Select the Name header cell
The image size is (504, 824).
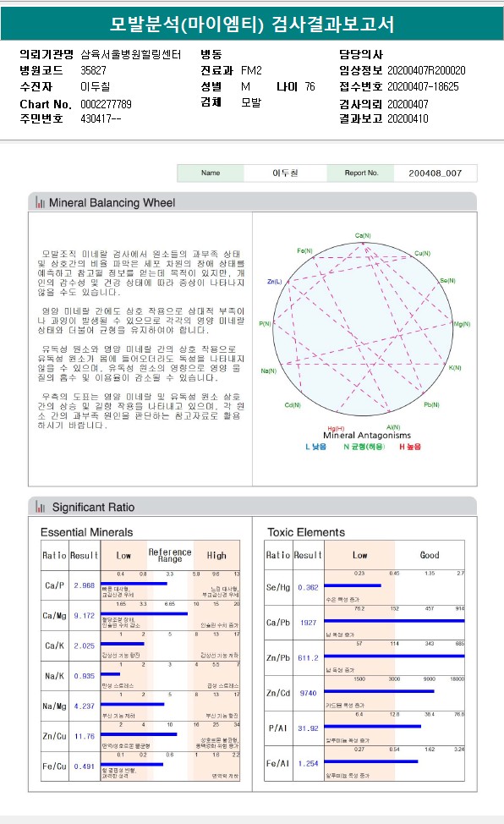(x=211, y=173)
